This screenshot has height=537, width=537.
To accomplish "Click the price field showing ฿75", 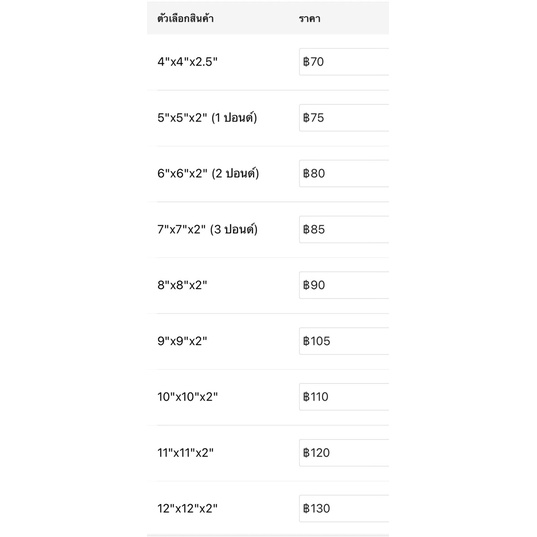I will (x=344, y=118).
